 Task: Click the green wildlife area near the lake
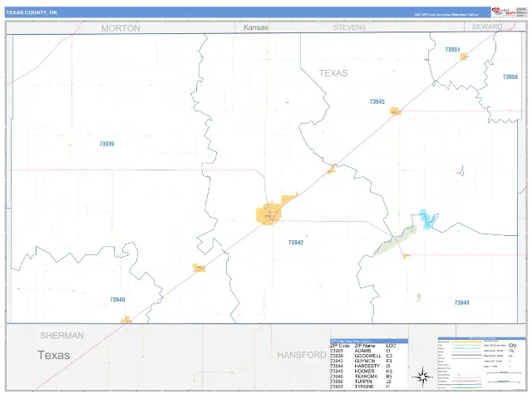[x=396, y=240]
